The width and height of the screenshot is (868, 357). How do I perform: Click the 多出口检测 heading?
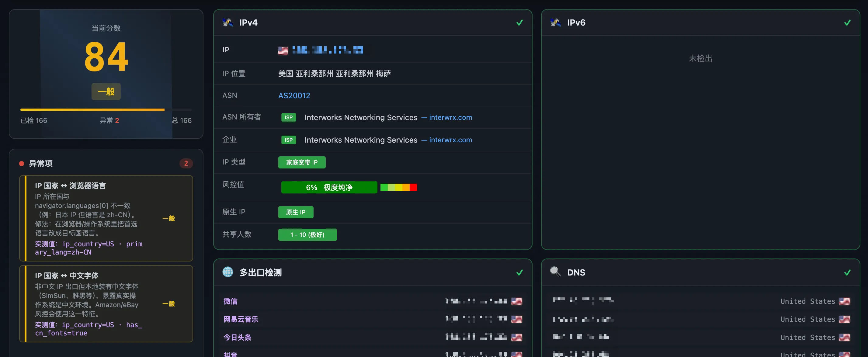pos(260,272)
